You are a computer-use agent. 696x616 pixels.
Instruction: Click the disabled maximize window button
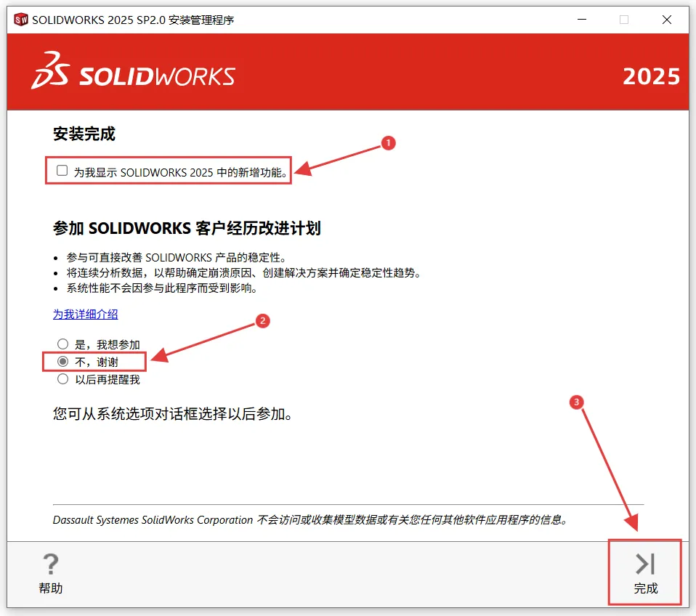[x=623, y=20]
